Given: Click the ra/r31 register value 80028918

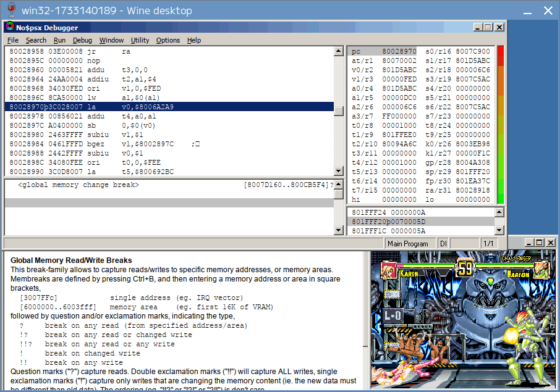Looking at the screenshot, I should (x=473, y=191).
